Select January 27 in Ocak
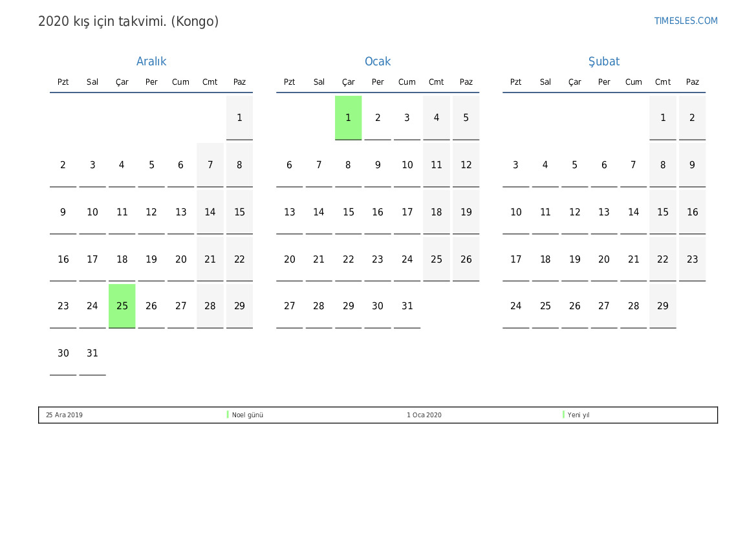This screenshot has height=535, width=756. (289, 306)
